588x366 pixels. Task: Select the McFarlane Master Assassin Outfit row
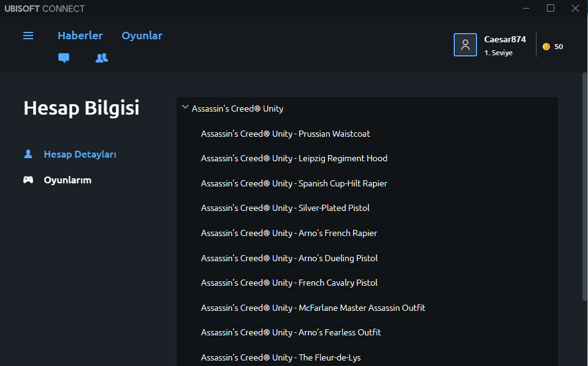tap(373, 308)
